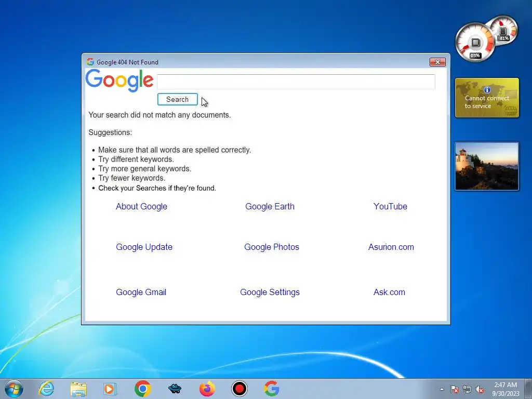The height and width of the screenshot is (399, 532).
Task: Open the clock showing 2:47 AM
Action: 506,389
